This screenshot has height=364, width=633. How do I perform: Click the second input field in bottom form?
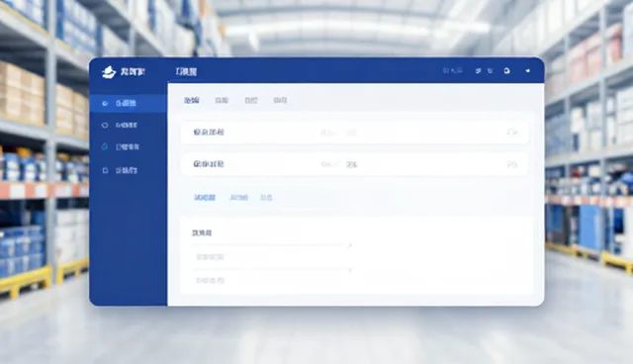coord(271,281)
